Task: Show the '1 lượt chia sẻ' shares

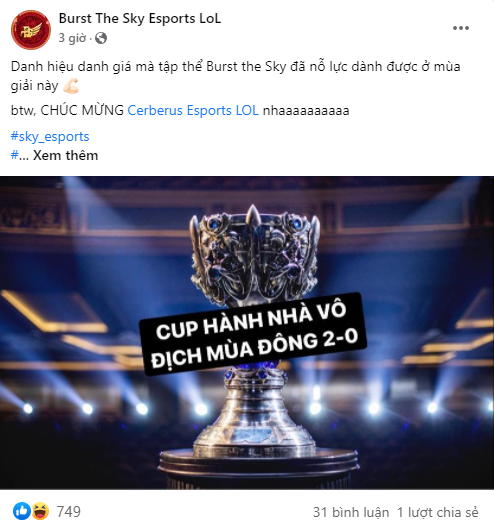Action: (x=438, y=512)
